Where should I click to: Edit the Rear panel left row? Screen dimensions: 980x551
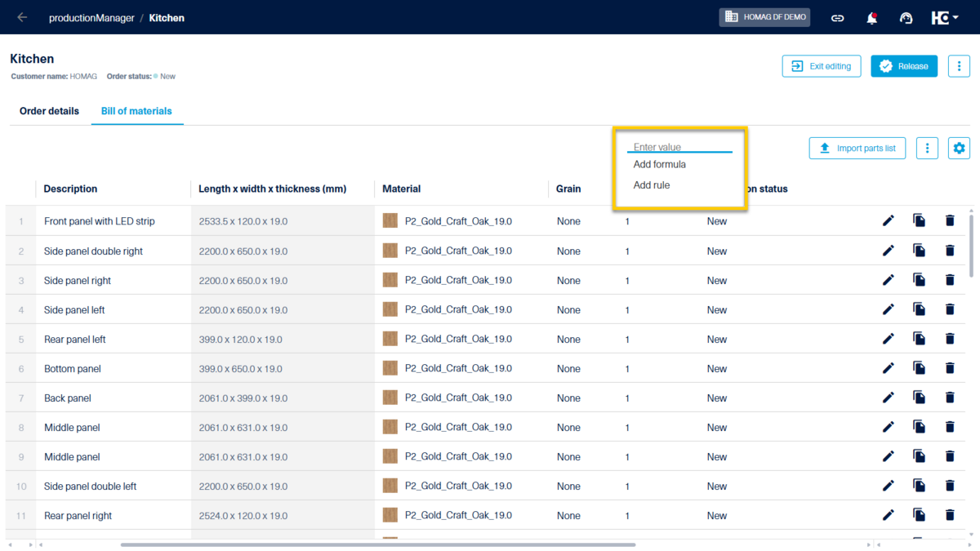889,339
